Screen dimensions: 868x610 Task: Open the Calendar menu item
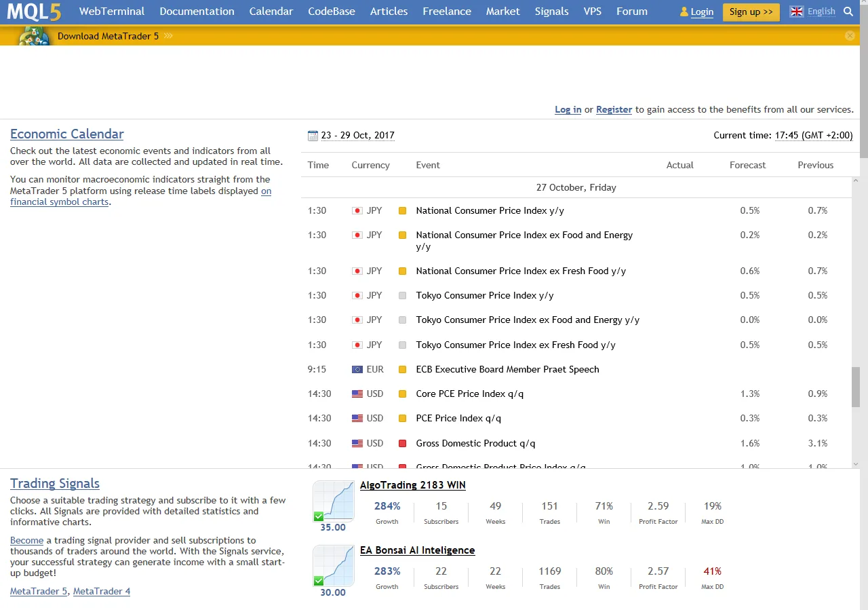(271, 12)
